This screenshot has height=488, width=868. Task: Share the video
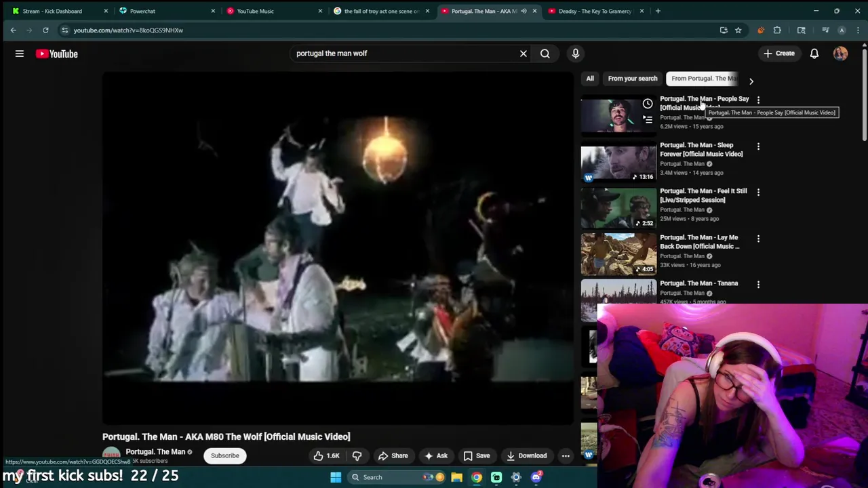[393, 455]
